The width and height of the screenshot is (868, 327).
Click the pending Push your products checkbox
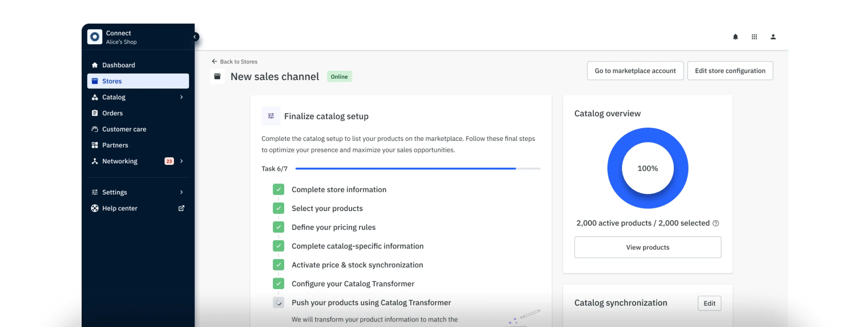click(x=278, y=303)
